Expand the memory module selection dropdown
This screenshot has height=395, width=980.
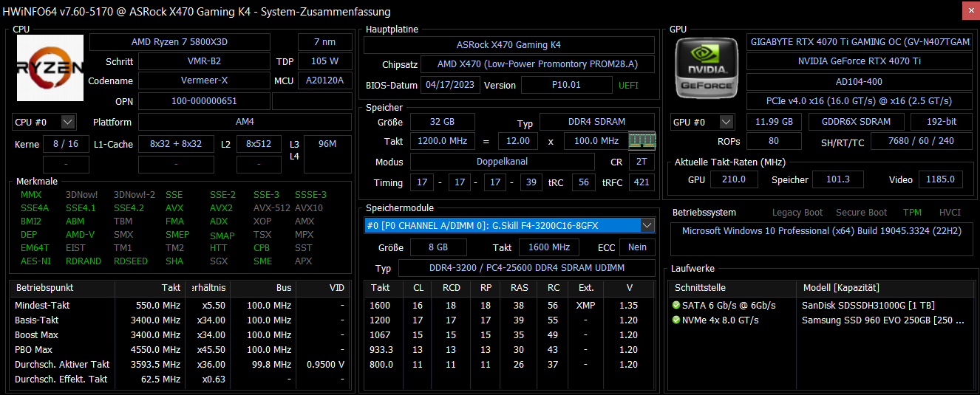pyautogui.click(x=647, y=225)
